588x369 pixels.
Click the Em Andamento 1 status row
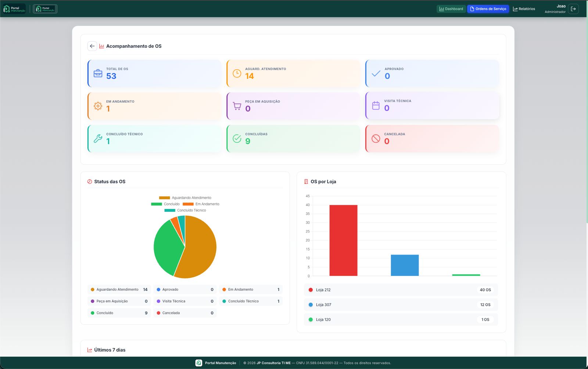coord(251,290)
